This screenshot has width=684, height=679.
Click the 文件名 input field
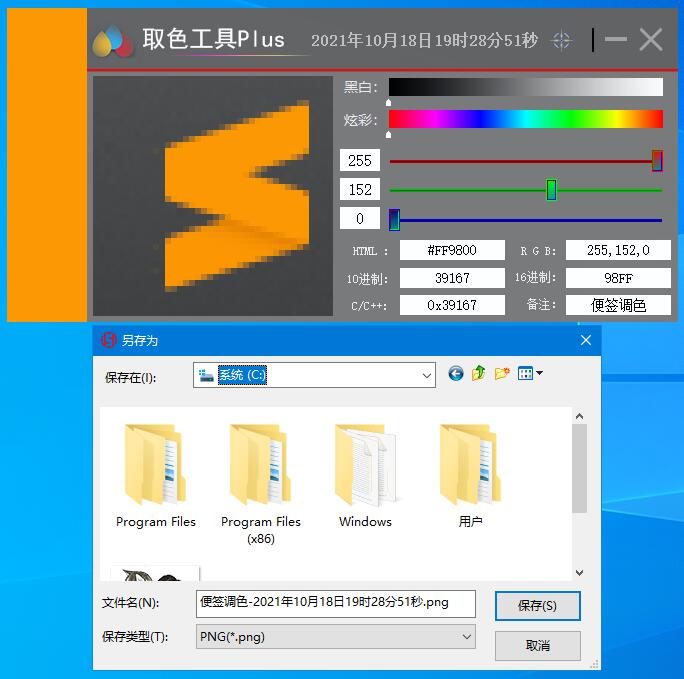click(335, 604)
